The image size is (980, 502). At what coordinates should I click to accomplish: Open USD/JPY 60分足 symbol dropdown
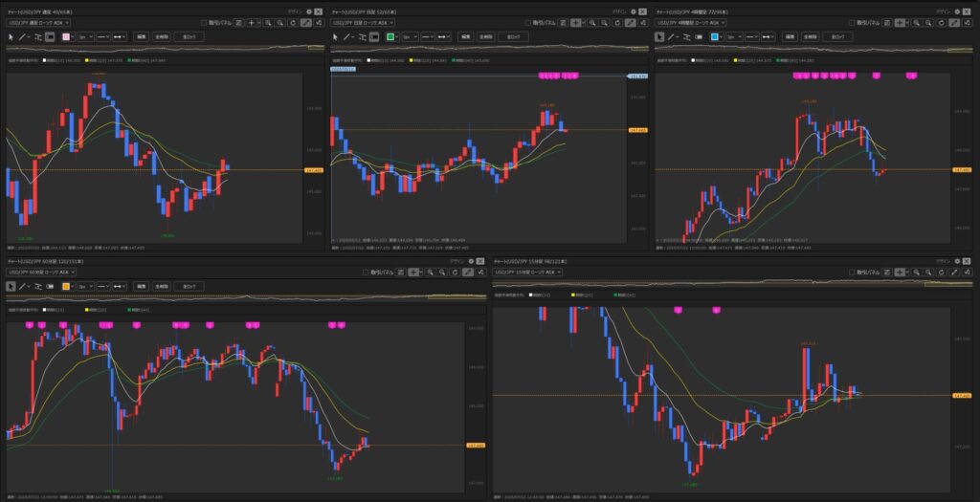[41, 273]
